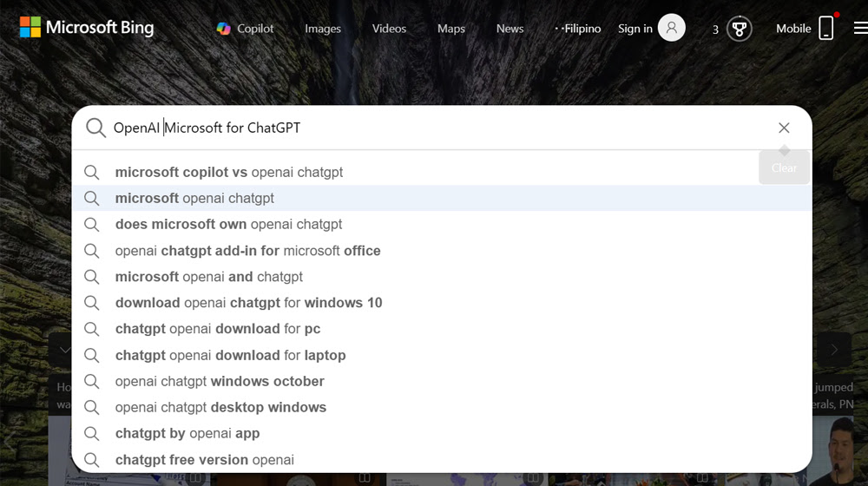
Task: Clear the search with the X icon
Action: tap(784, 128)
